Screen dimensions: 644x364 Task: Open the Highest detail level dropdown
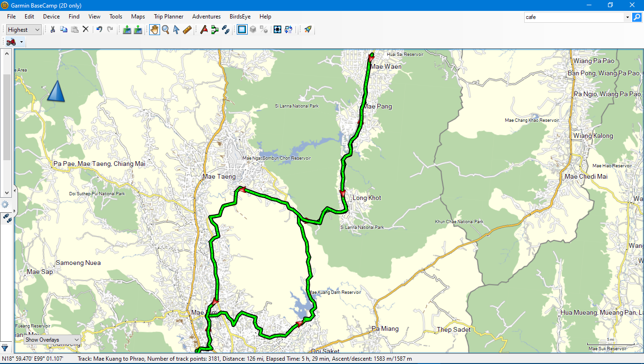tap(24, 29)
